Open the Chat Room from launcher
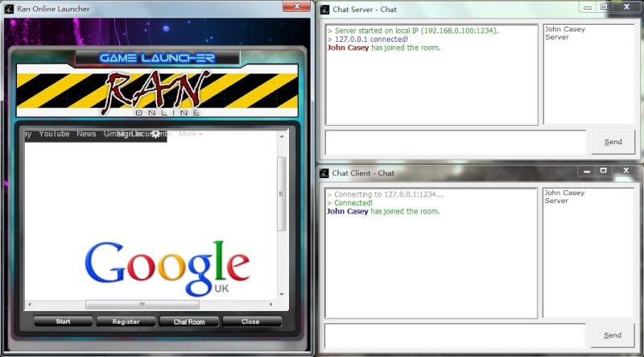This screenshot has width=644, height=357. click(x=189, y=322)
